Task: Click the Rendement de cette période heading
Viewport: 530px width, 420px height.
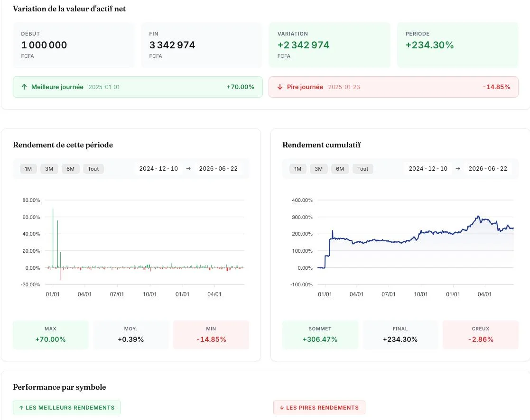Action: [x=63, y=145]
